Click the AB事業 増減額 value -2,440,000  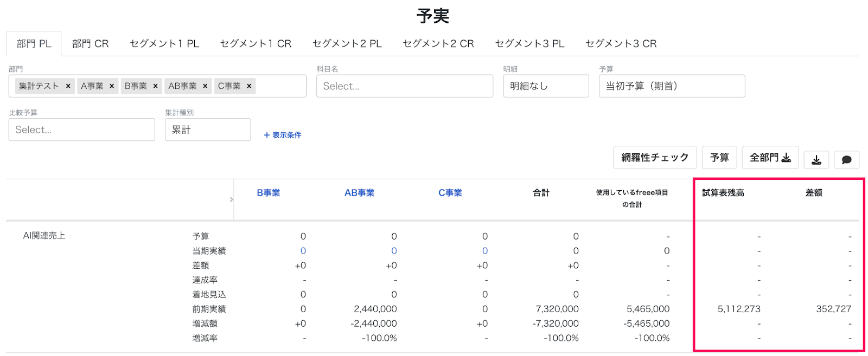(x=374, y=323)
